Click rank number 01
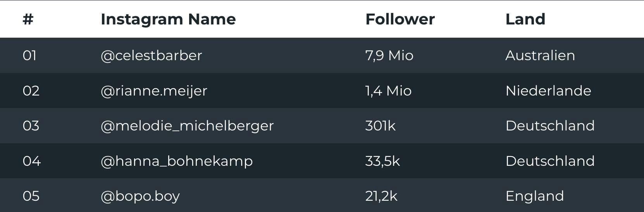Viewport: 644px width, 212px height. [30, 56]
